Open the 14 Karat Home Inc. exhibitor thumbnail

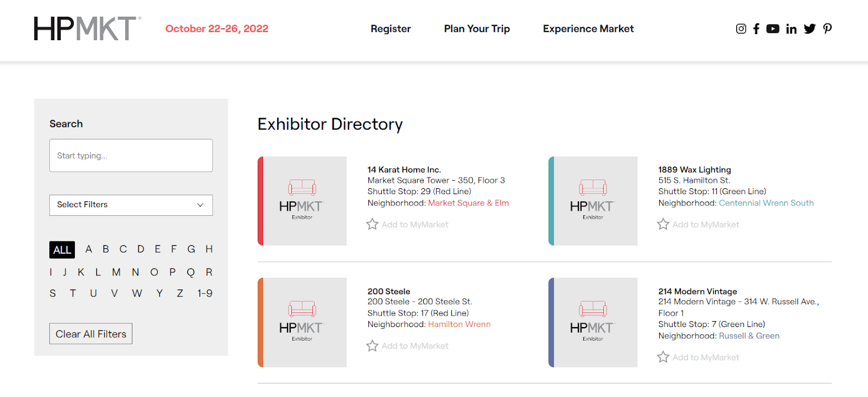[302, 201]
